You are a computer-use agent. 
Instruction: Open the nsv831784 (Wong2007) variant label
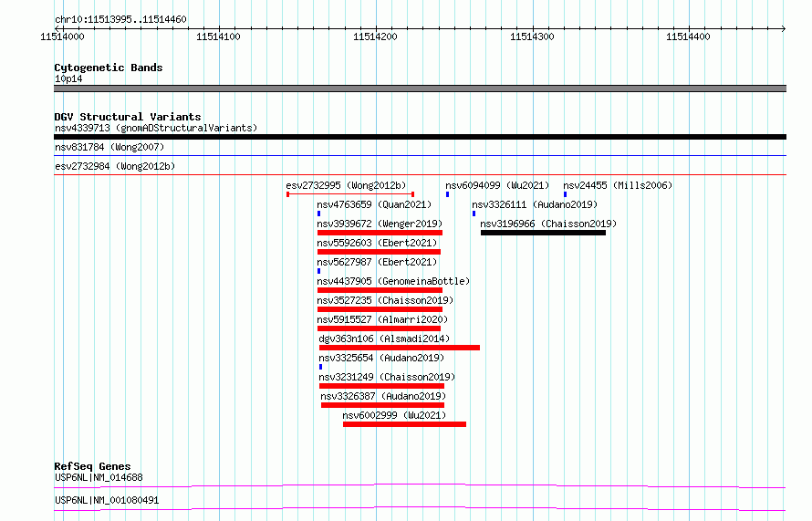109,147
